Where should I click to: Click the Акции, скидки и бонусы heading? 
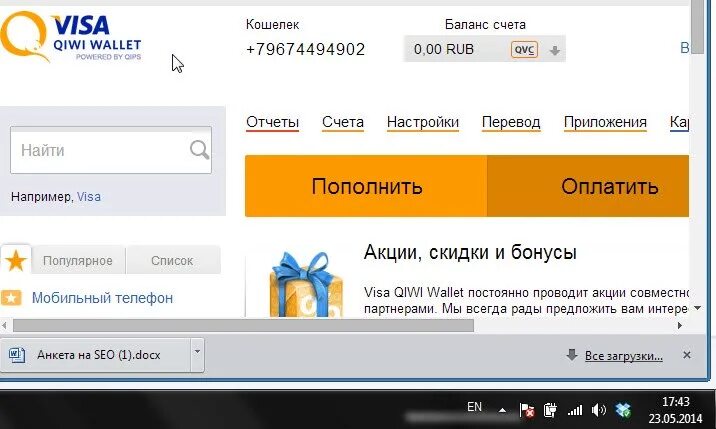470,252
